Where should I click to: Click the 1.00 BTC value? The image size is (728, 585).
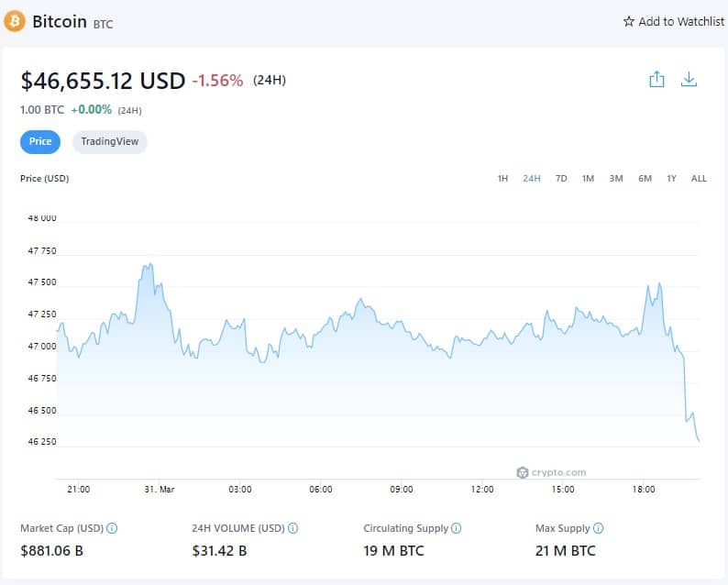pyautogui.click(x=42, y=109)
